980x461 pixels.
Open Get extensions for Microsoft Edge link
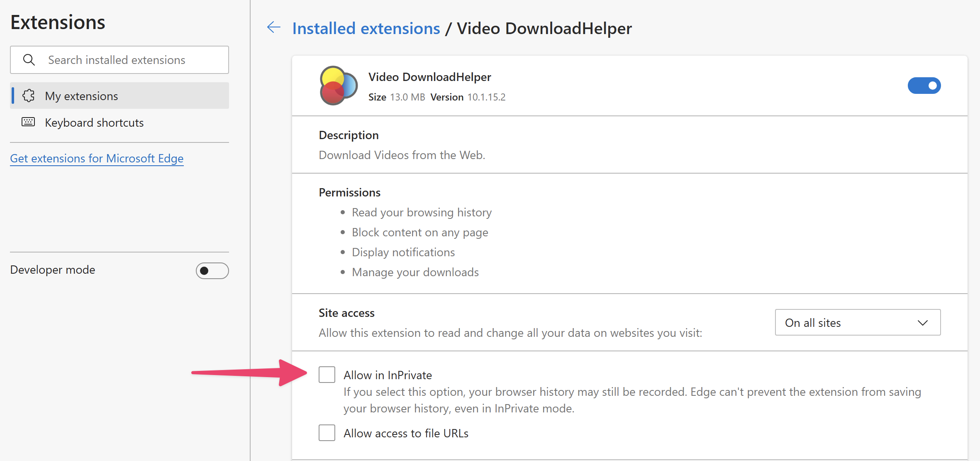click(x=97, y=158)
